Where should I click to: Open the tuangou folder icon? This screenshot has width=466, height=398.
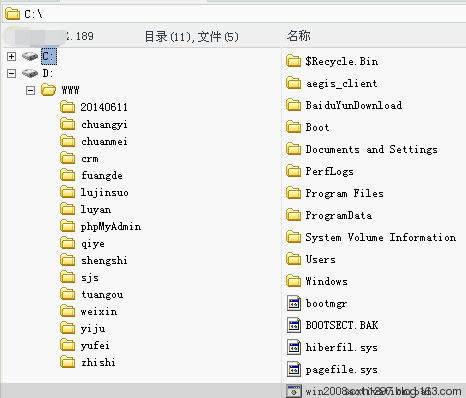(x=68, y=294)
